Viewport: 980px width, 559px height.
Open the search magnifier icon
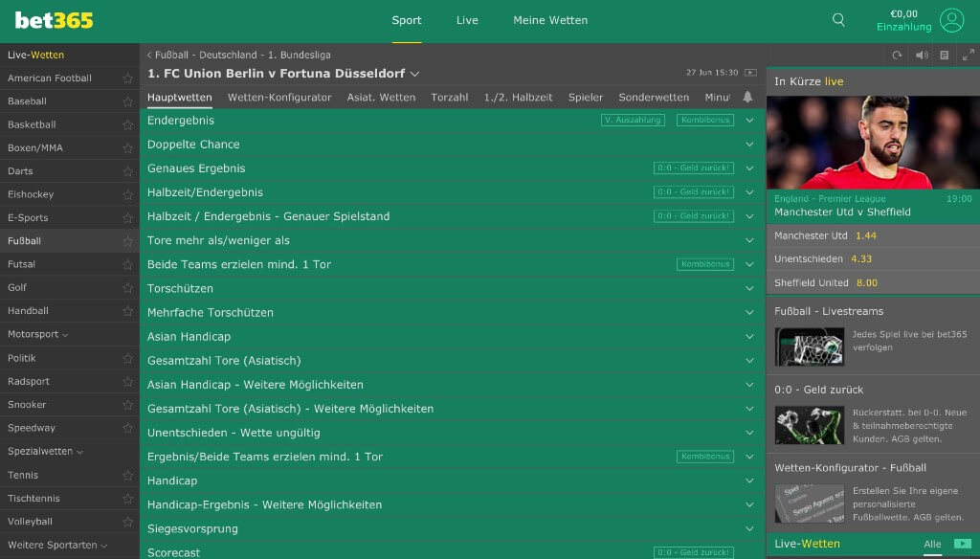point(838,20)
